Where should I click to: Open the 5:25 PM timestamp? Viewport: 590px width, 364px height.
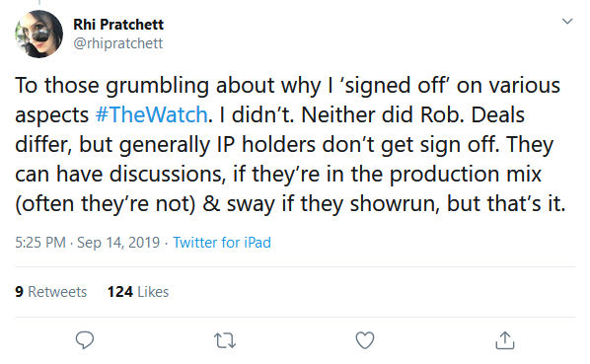(40, 242)
